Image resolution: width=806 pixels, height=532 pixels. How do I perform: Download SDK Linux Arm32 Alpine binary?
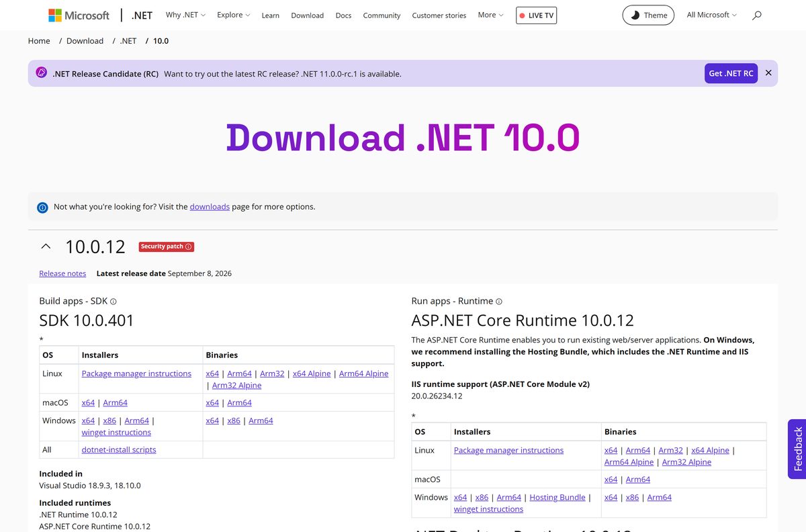[x=236, y=386]
